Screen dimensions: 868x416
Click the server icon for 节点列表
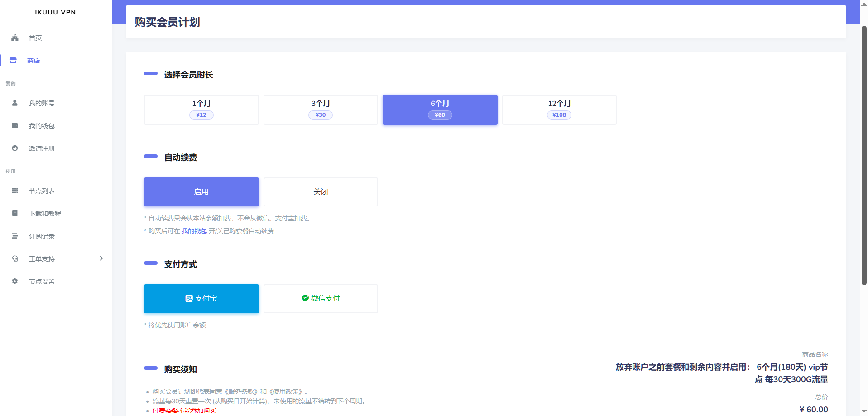point(15,191)
